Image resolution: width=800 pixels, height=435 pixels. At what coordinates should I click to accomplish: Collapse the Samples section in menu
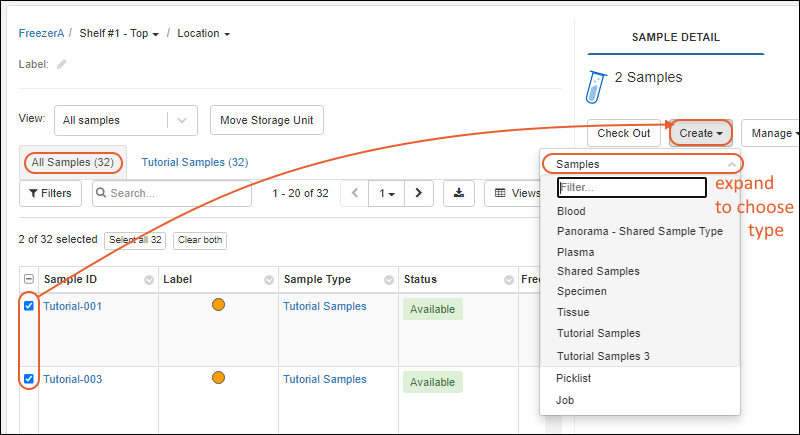(x=731, y=164)
